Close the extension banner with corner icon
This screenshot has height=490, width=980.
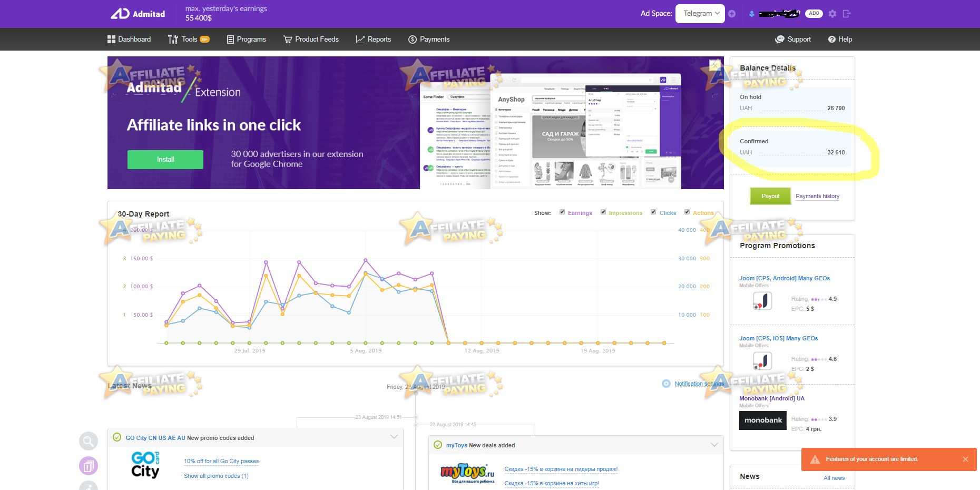click(x=714, y=65)
